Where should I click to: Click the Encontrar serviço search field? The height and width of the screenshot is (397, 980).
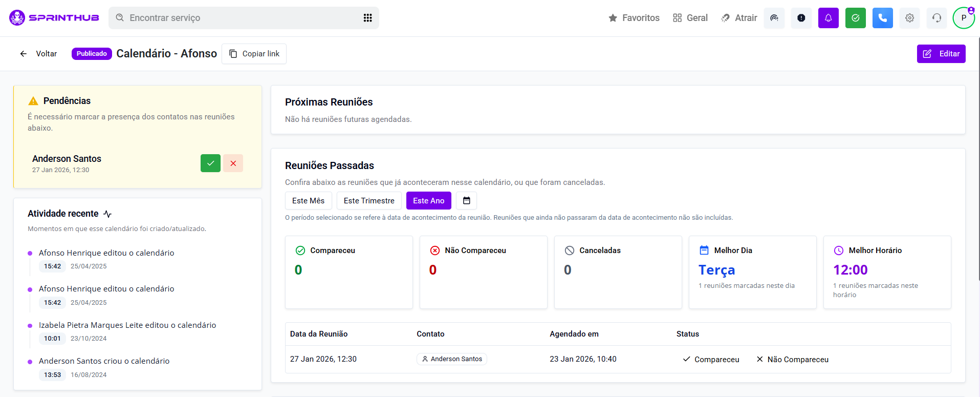click(235, 18)
